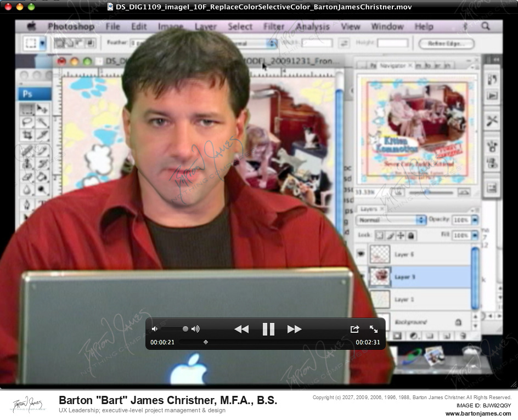The width and height of the screenshot is (518, 420).
Task: Click the marquee tool preset icon in options bar
Action: tap(31, 43)
